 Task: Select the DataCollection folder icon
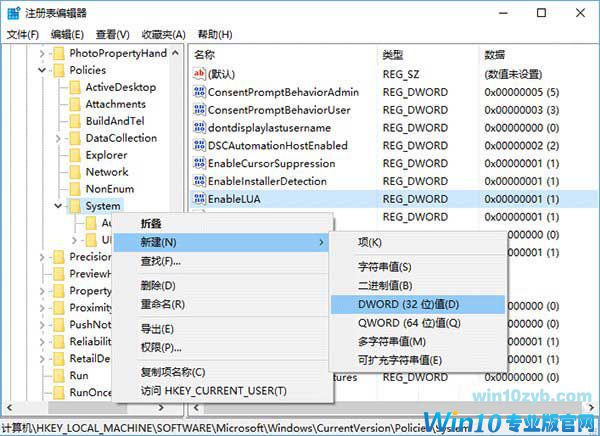(74, 138)
